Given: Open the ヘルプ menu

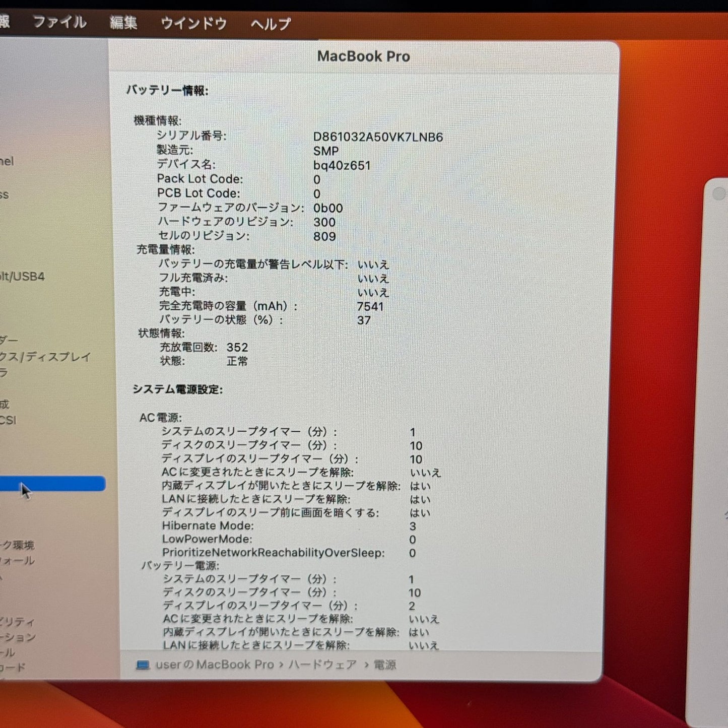Looking at the screenshot, I should (x=271, y=24).
